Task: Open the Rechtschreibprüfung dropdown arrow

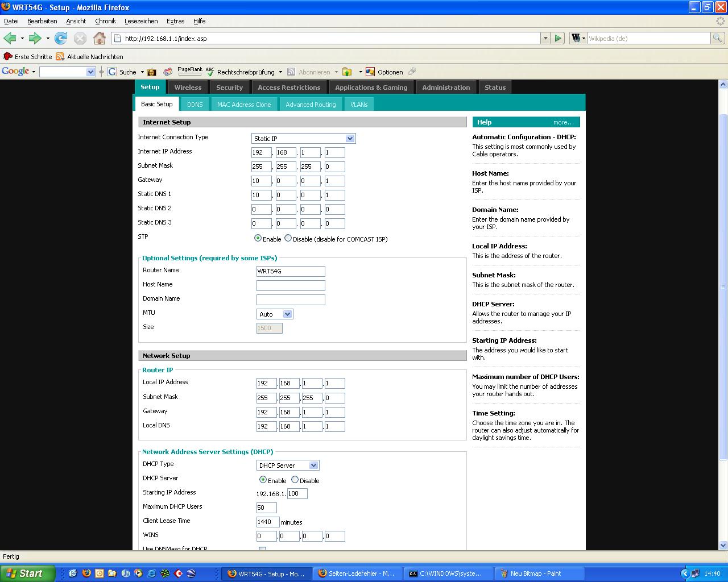Action: tap(280, 72)
